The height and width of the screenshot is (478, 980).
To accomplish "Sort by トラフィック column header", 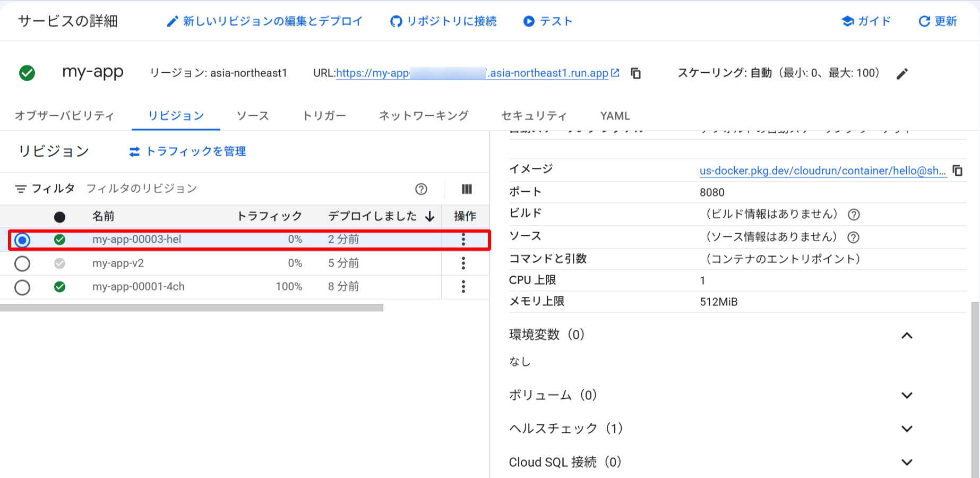I will pos(270,216).
